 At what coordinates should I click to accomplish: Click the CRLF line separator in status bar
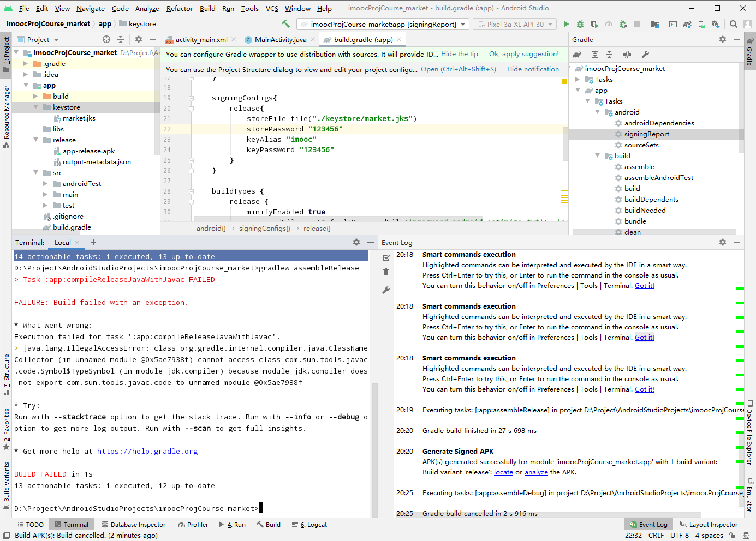(x=656, y=536)
